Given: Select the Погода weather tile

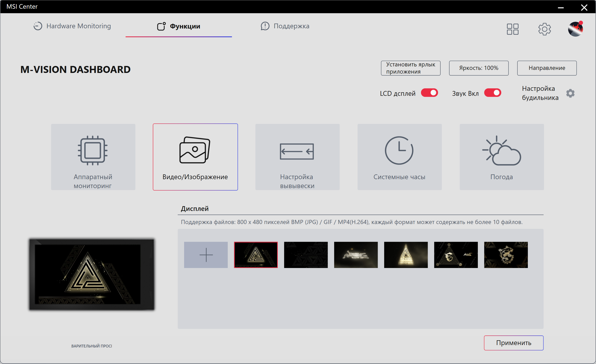Looking at the screenshot, I should pos(502,157).
